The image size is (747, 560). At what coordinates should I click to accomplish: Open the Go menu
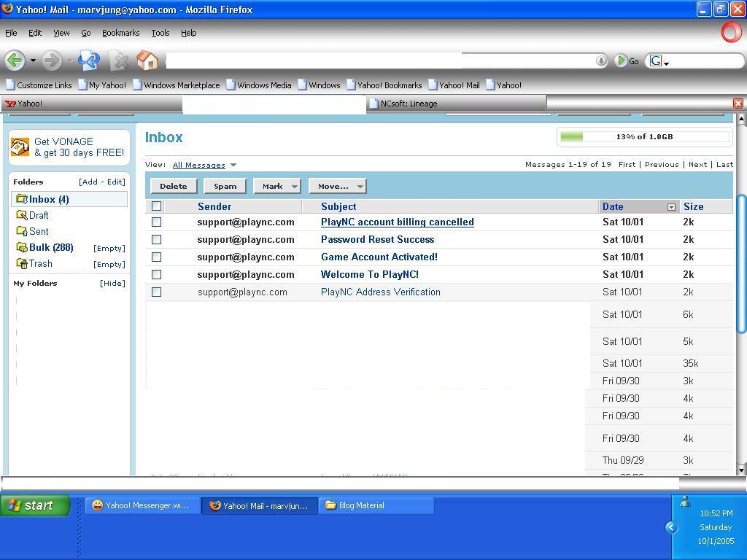[x=86, y=33]
